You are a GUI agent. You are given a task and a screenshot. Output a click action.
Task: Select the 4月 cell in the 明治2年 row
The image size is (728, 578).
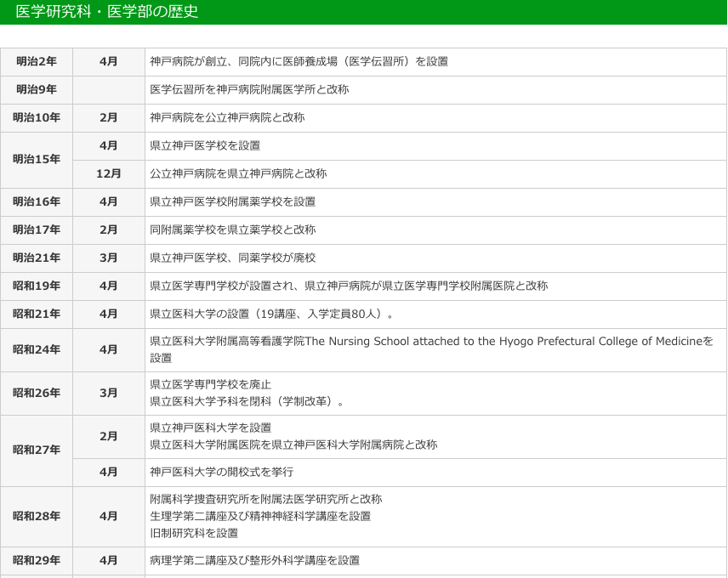[109, 62]
